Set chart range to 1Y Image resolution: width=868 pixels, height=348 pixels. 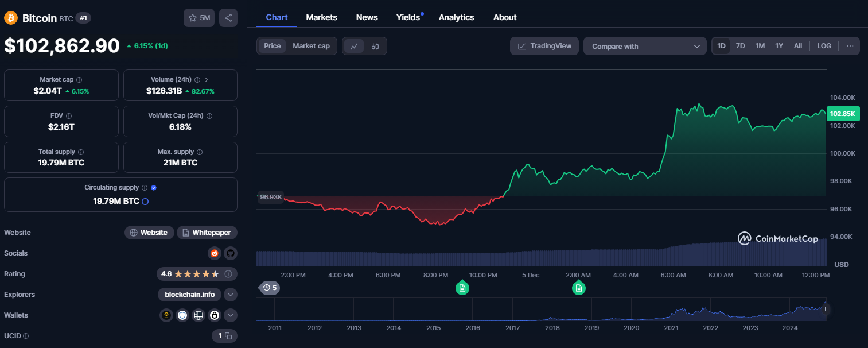pos(779,46)
